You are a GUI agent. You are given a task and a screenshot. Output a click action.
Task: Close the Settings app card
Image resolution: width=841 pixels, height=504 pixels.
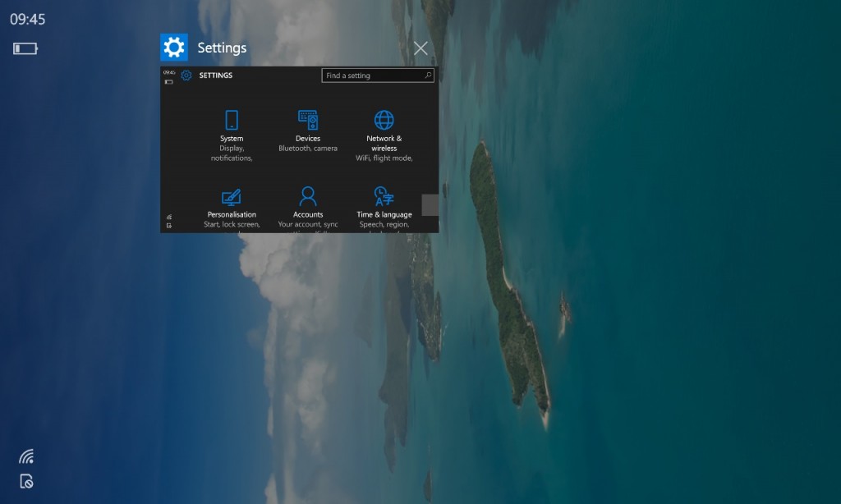click(x=420, y=48)
